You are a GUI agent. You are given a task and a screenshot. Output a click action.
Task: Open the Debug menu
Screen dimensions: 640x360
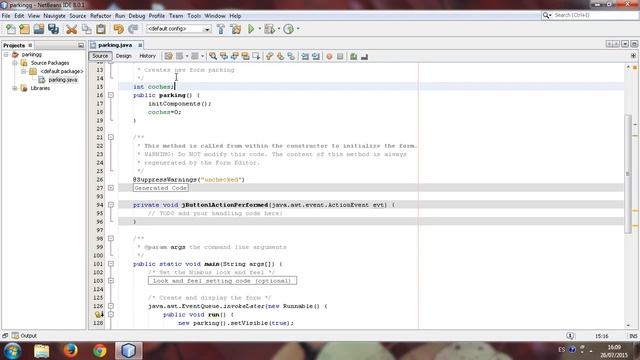click(137, 16)
